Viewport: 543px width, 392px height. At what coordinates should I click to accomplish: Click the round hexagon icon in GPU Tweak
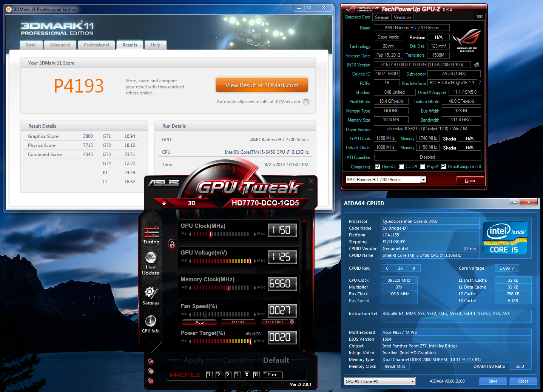[151, 371]
